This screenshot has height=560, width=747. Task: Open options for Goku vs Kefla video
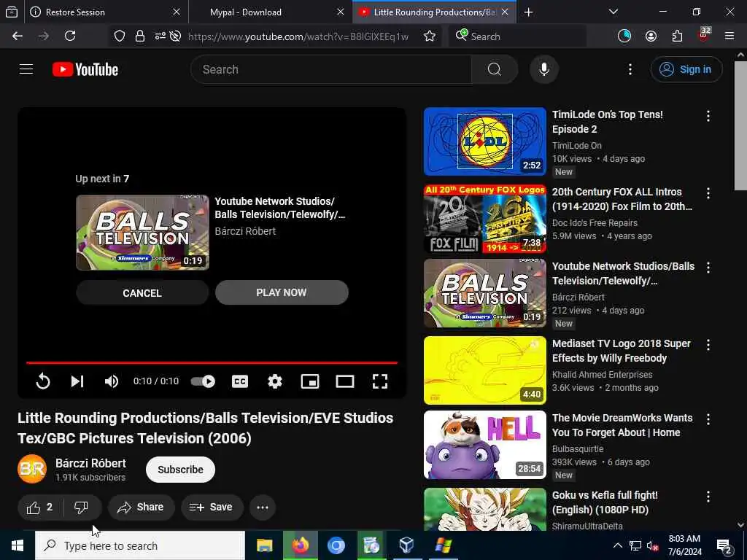[x=708, y=497]
